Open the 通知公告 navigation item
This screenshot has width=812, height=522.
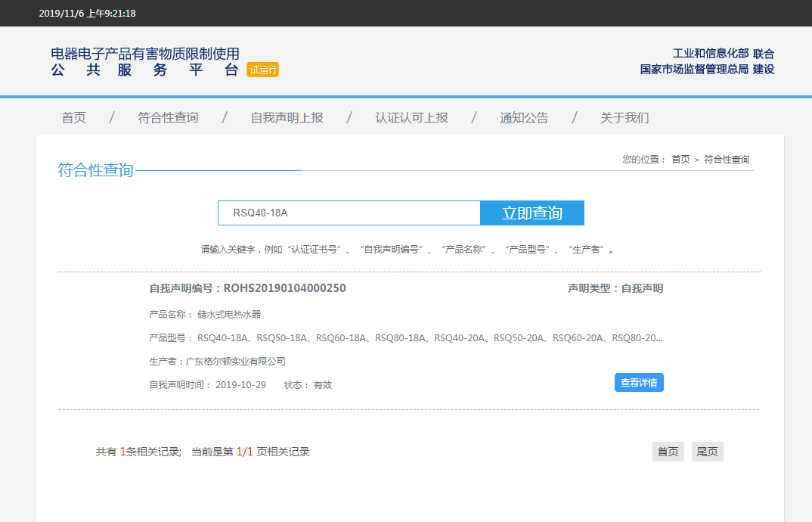point(524,118)
